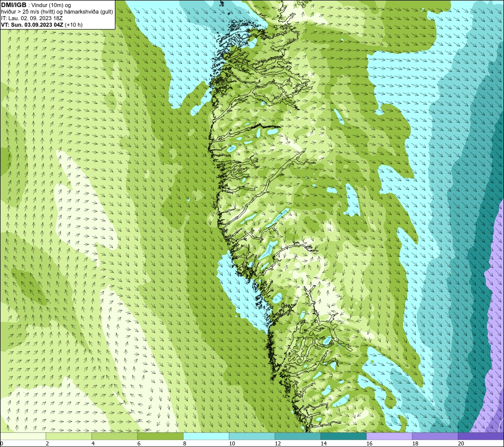Click the 'hviður > 25 m/s' line
The image size is (504, 447).
click(57, 12)
